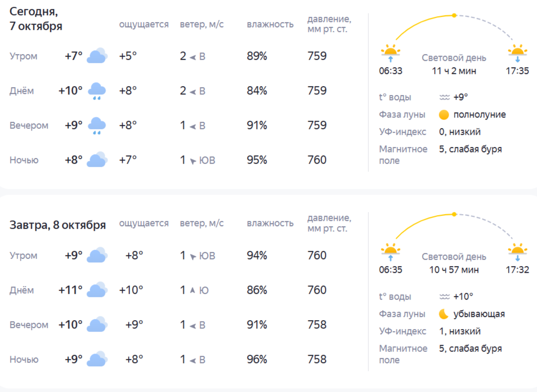Viewport: 537px width, 392px height.
Task: Click today's sunset icon above 17:35
Action: point(518,52)
